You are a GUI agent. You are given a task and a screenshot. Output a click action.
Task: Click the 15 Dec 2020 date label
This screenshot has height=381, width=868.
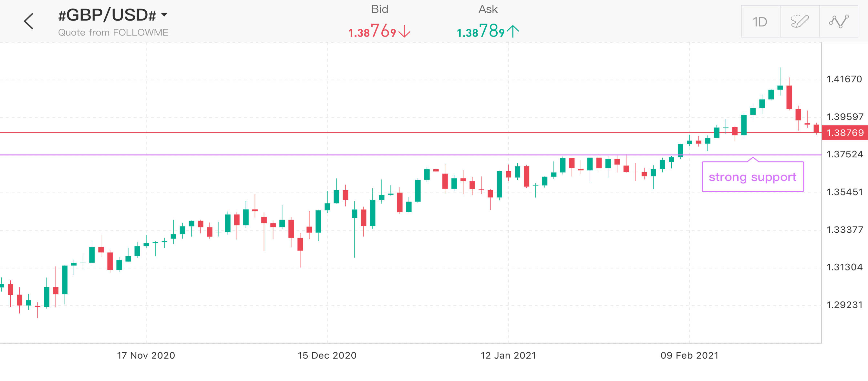pos(327,355)
